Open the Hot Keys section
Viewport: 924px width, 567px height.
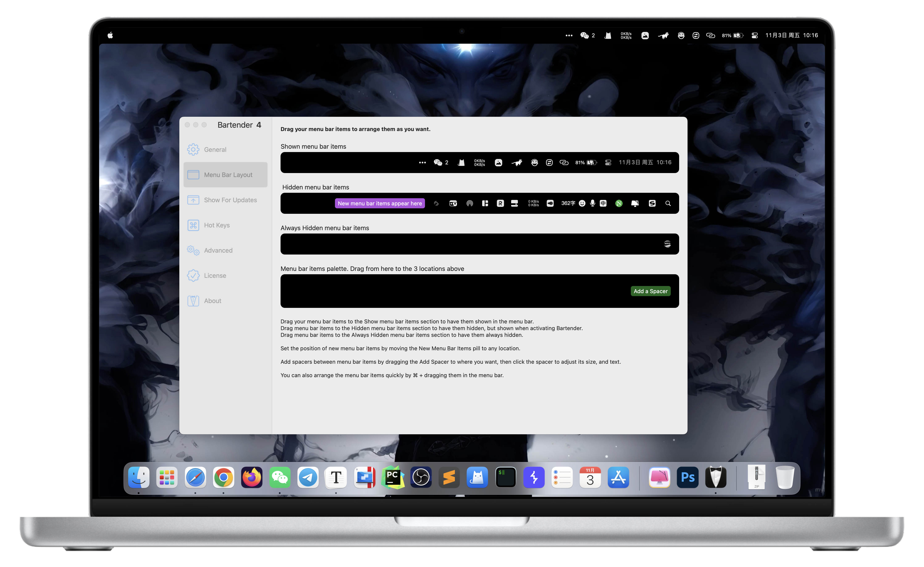click(216, 225)
